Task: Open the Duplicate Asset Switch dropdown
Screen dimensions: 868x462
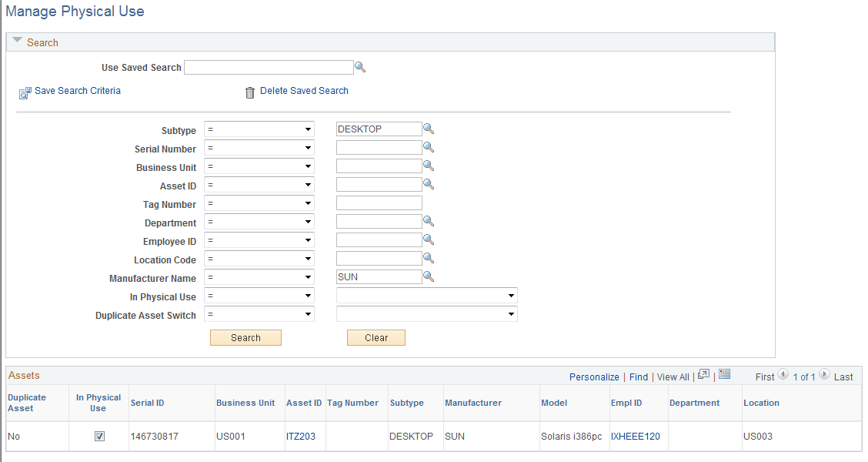Action: click(511, 313)
